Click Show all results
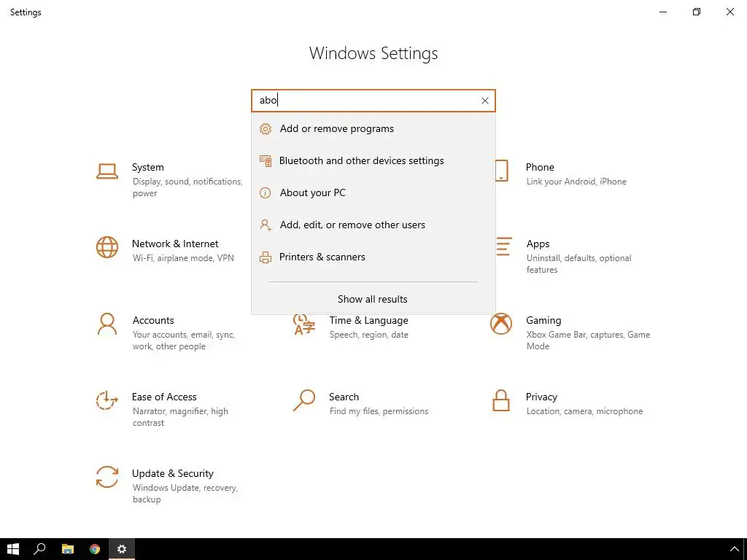The height and width of the screenshot is (560, 747). [373, 299]
